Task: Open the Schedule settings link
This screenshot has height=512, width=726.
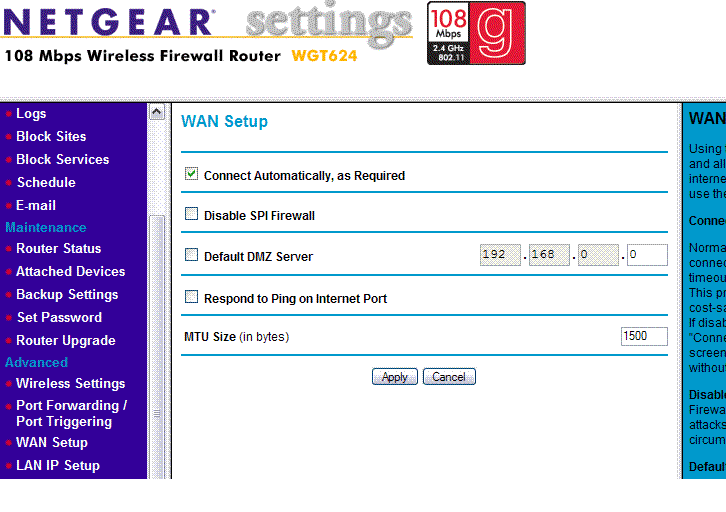Action: [46, 182]
